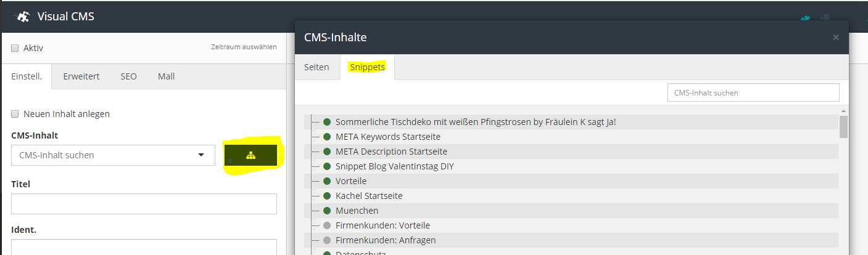Click the content list scrollbar thumb

tap(843, 126)
